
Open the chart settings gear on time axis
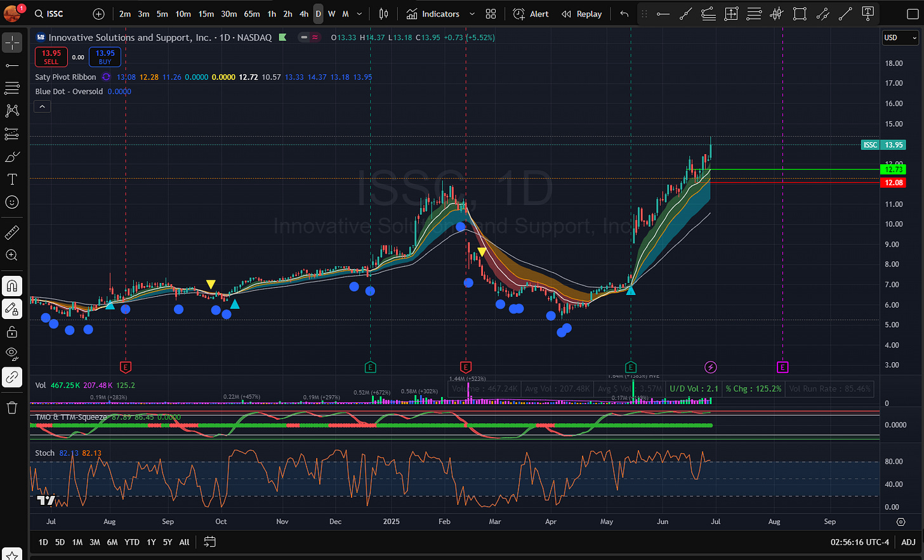click(x=901, y=522)
